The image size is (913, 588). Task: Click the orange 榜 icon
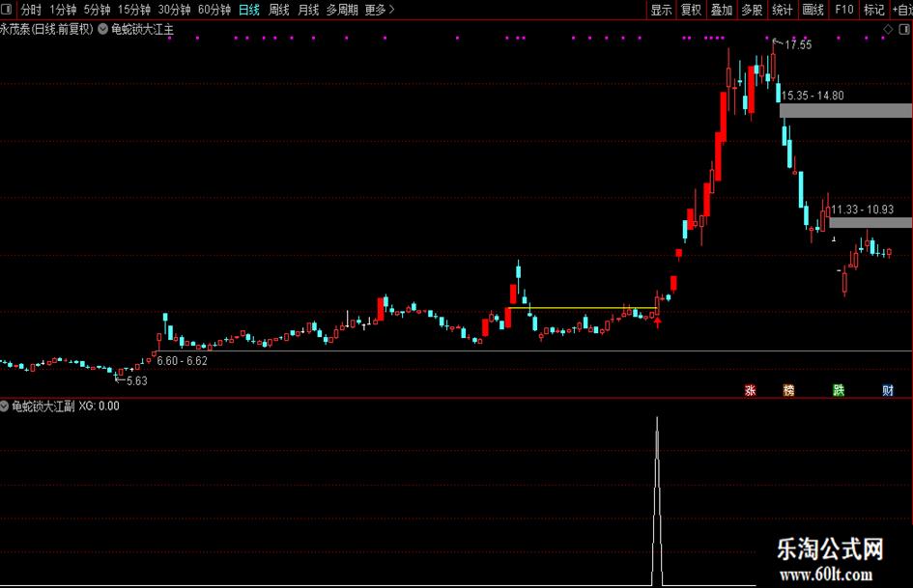(x=788, y=390)
